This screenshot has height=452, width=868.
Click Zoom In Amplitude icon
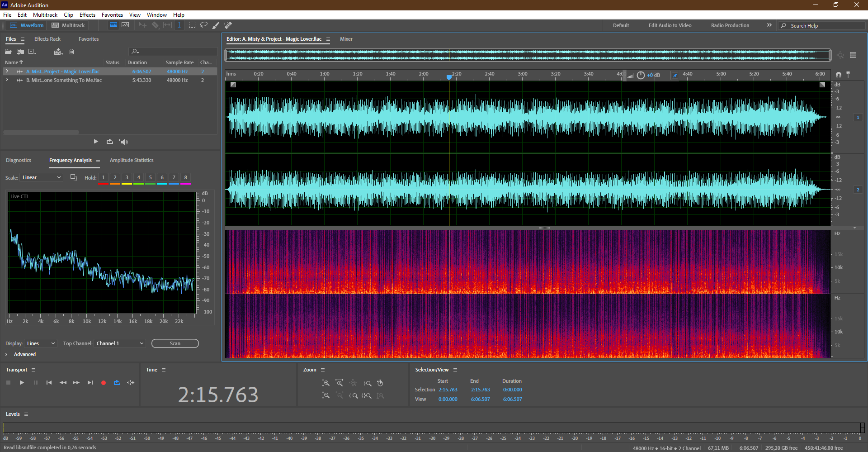325,383
